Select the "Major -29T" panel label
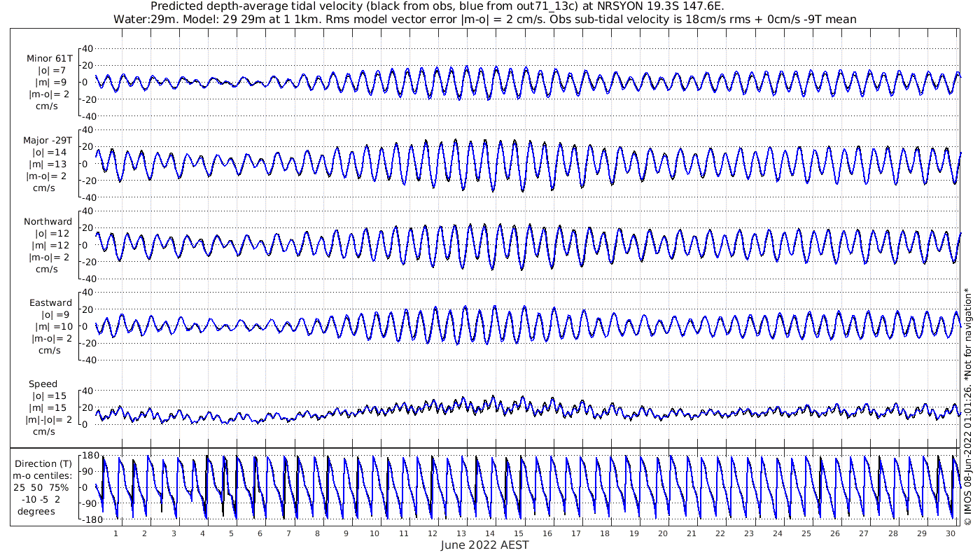This screenshot has width=980, height=560. point(47,140)
